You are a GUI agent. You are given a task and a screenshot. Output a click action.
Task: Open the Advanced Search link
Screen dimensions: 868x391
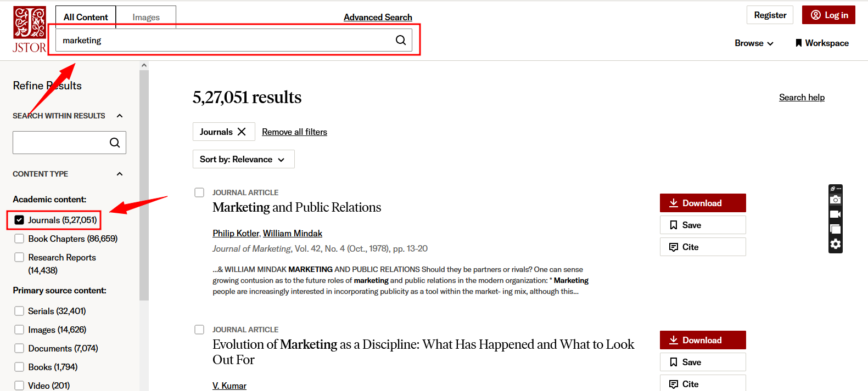[x=378, y=17]
